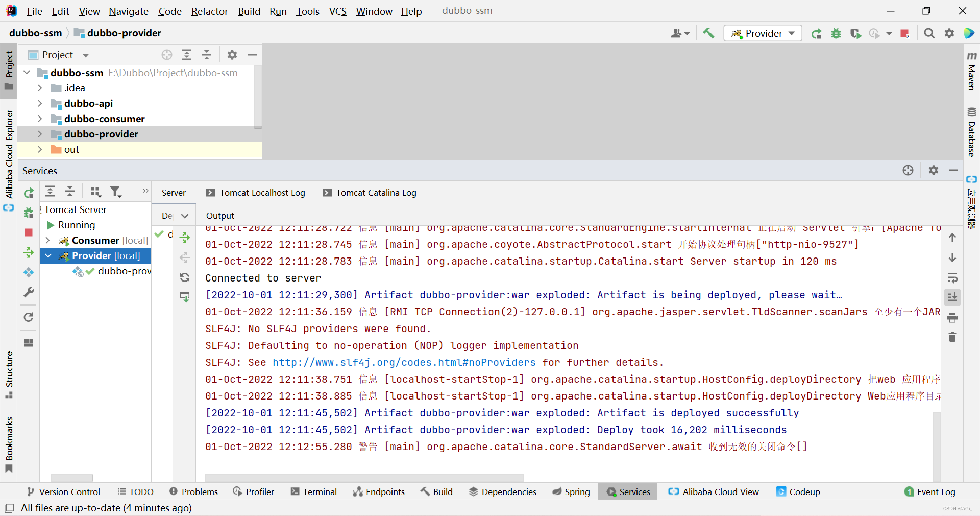Click the Build hammer icon in the toolbar
980x516 pixels.
click(x=708, y=33)
